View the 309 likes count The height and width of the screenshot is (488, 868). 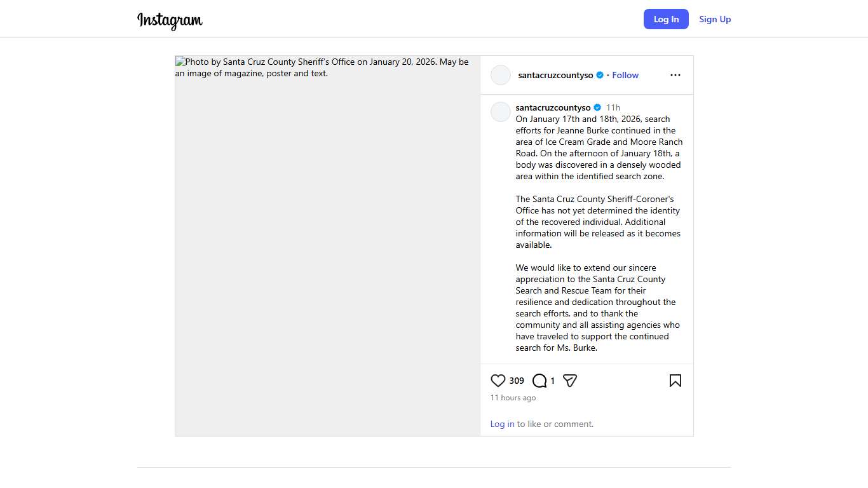point(517,381)
